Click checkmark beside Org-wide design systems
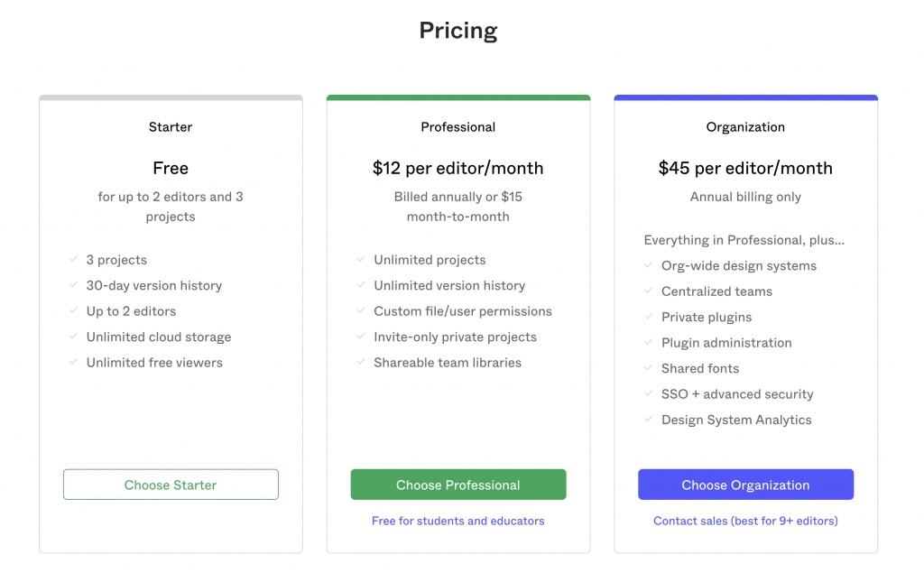 pos(648,265)
